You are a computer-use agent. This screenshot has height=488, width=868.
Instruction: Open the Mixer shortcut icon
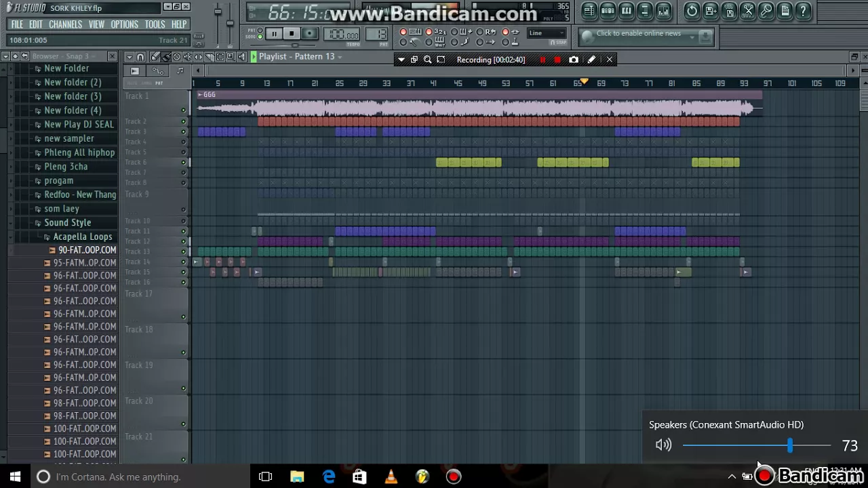[x=664, y=10]
